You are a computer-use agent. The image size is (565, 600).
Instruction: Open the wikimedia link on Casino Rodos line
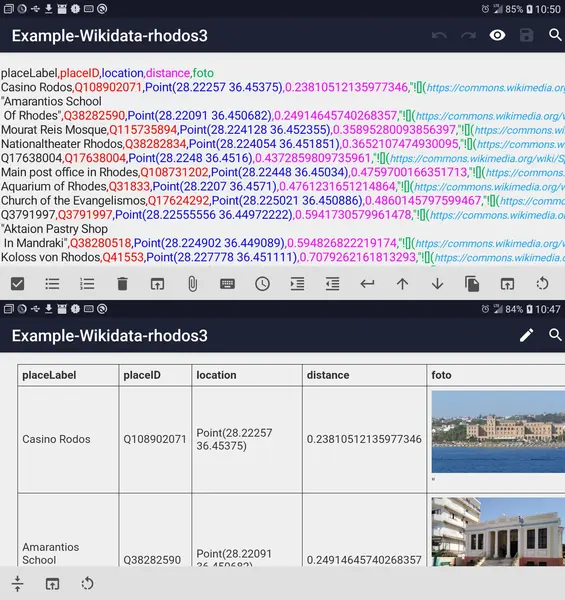pos(496,88)
